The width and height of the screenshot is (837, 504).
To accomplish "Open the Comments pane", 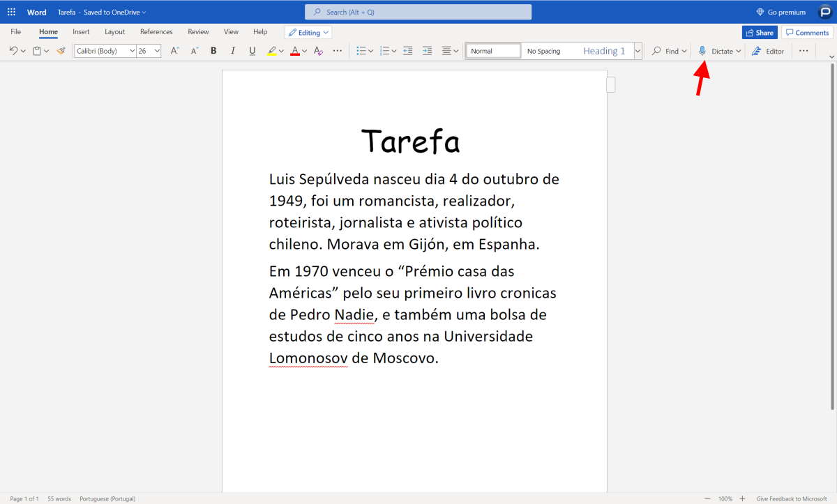I will 807,33.
